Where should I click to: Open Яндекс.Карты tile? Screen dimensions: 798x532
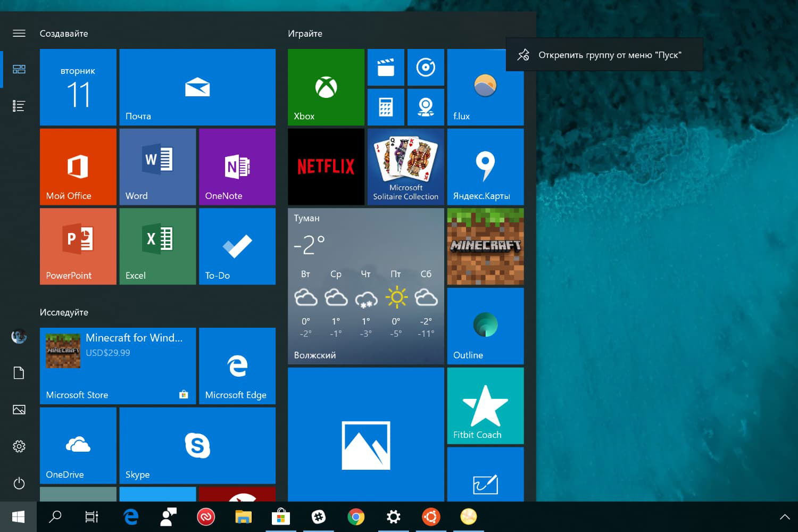coord(485,167)
